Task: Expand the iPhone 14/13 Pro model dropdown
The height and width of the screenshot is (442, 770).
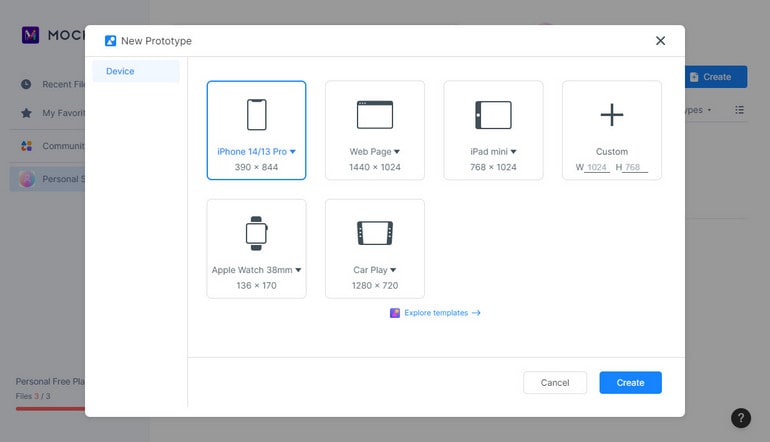Action: click(x=293, y=152)
